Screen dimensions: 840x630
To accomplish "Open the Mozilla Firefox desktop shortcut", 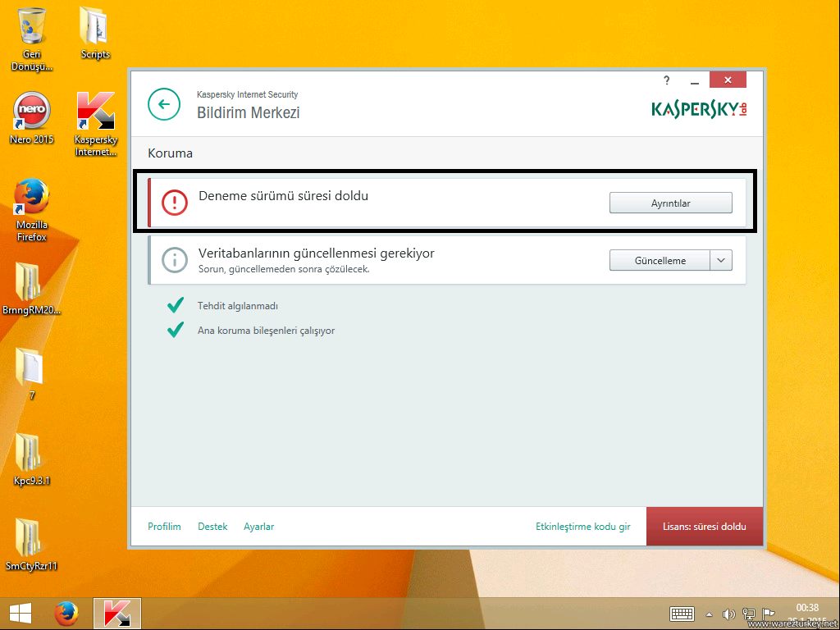I will [x=31, y=199].
